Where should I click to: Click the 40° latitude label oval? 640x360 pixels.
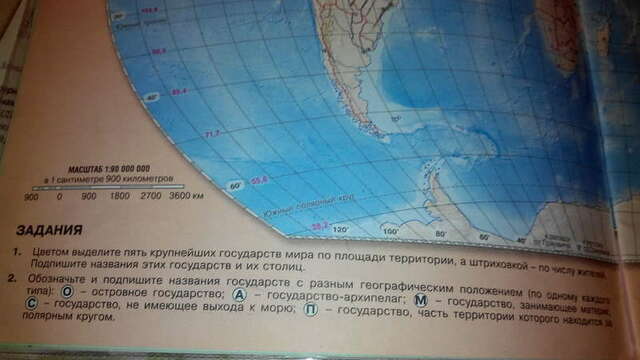152,98
